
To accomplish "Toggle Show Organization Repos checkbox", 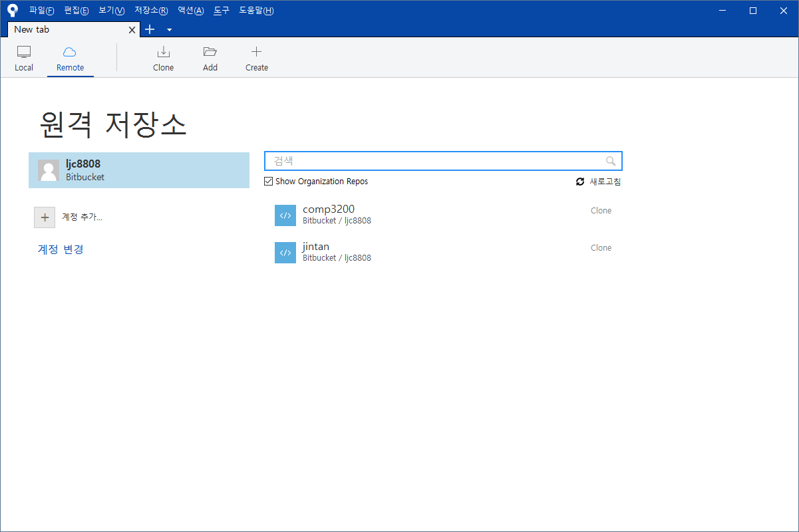I will (x=268, y=182).
